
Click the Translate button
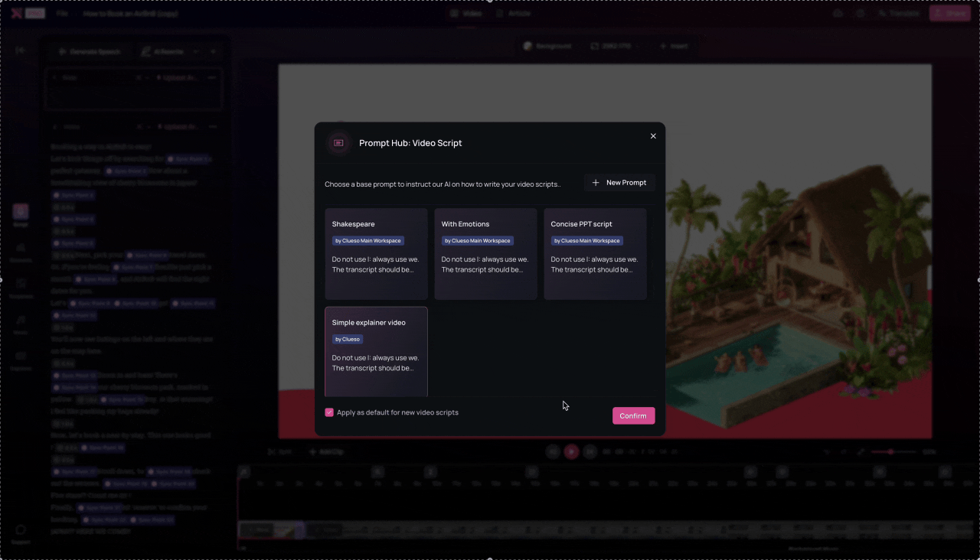tap(899, 14)
